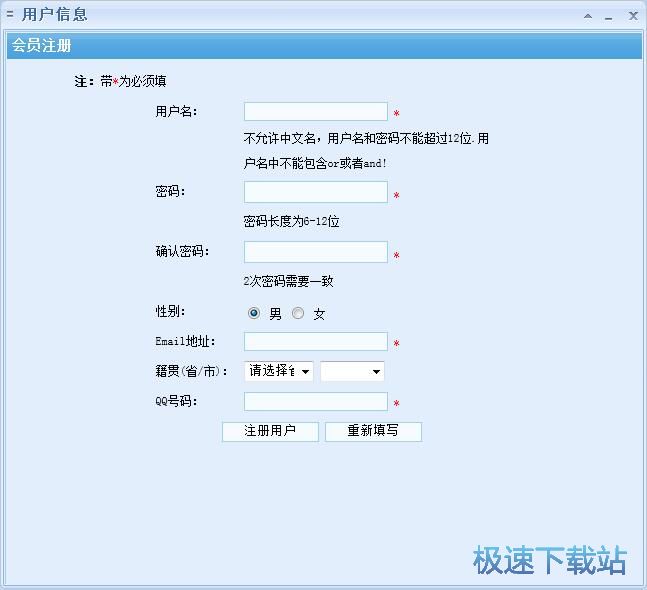Click the 性别: label
Screen dimensions: 647x590
[170, 312]
